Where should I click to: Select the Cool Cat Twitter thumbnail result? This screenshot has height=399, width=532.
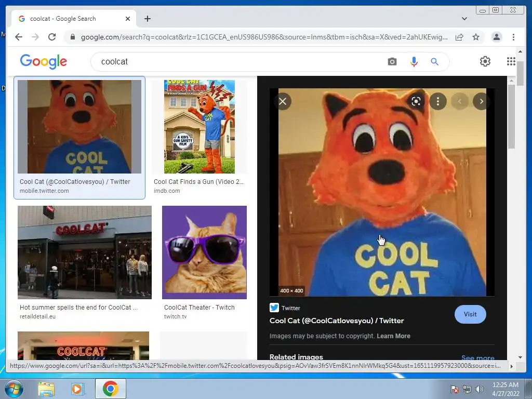[x=79, y=127]
